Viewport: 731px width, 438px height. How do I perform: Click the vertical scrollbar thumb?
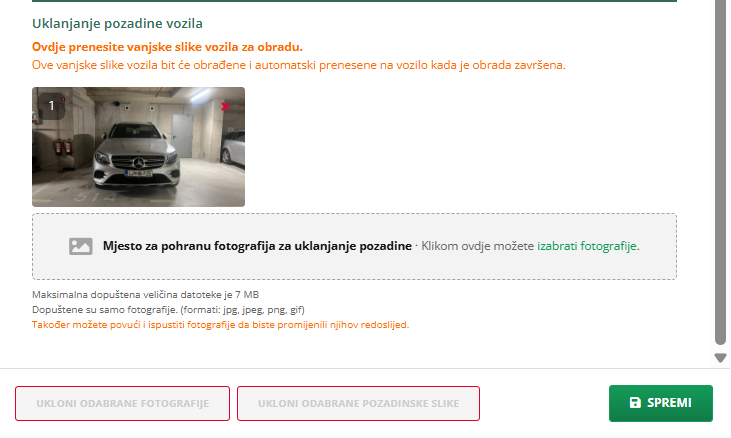720,172
